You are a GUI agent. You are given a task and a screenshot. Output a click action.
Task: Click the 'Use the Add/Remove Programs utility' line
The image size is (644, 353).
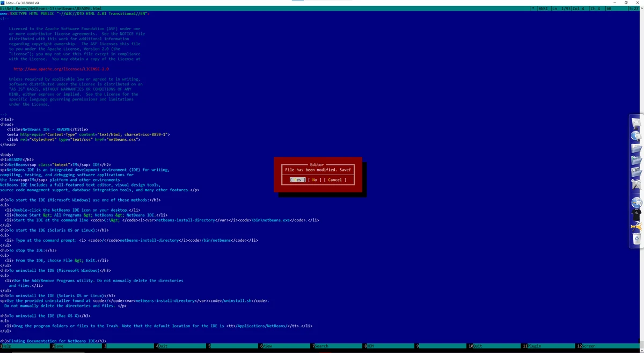[x=94, y=280]
